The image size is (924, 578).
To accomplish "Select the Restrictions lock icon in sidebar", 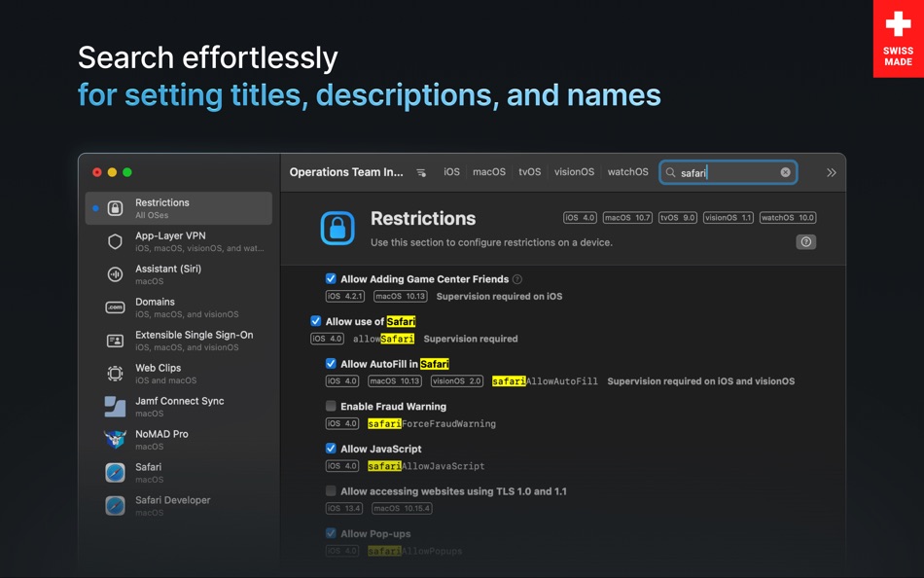I will [115, 208].
